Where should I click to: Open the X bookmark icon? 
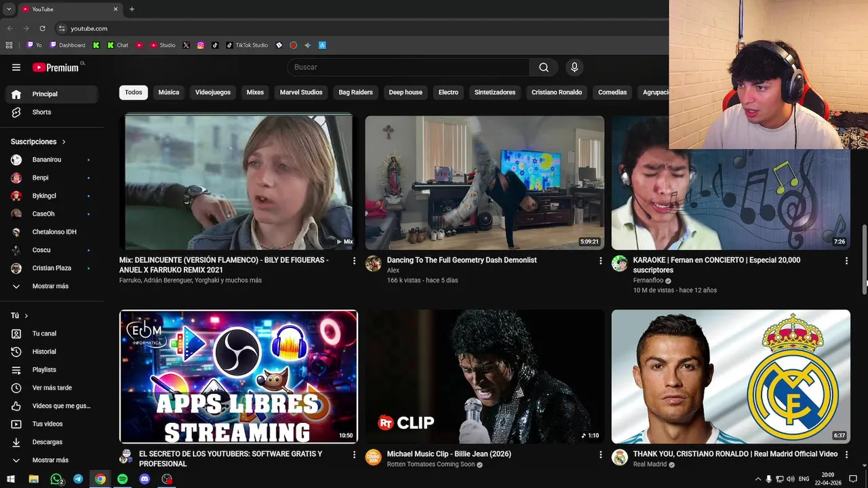[186, 45]
